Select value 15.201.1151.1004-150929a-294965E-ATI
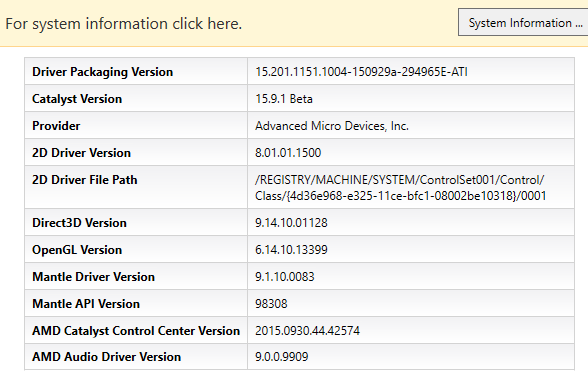This screenshot has height=379, width=588. [x=361, y=72]
